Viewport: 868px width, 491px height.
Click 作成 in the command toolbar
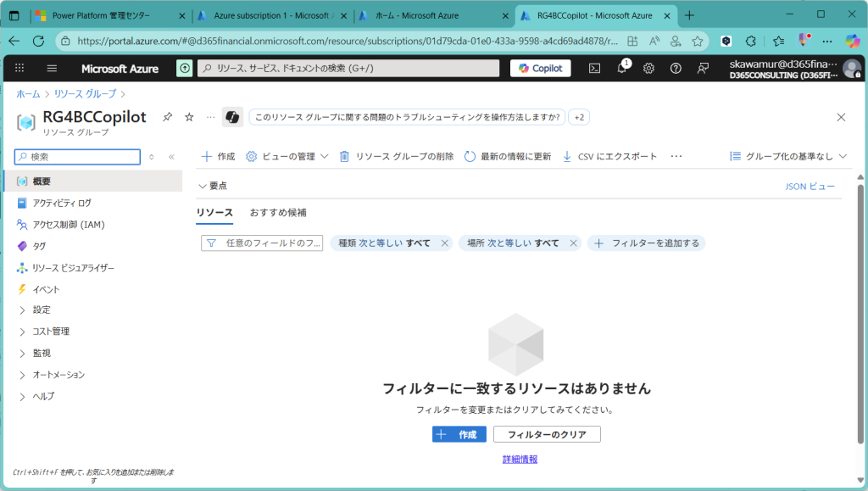218,157
